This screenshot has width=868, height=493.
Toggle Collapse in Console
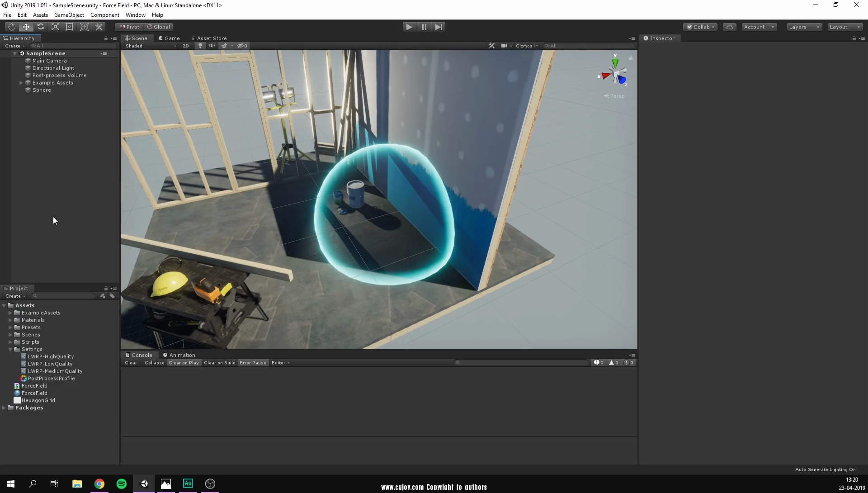[x=154, y=363]
